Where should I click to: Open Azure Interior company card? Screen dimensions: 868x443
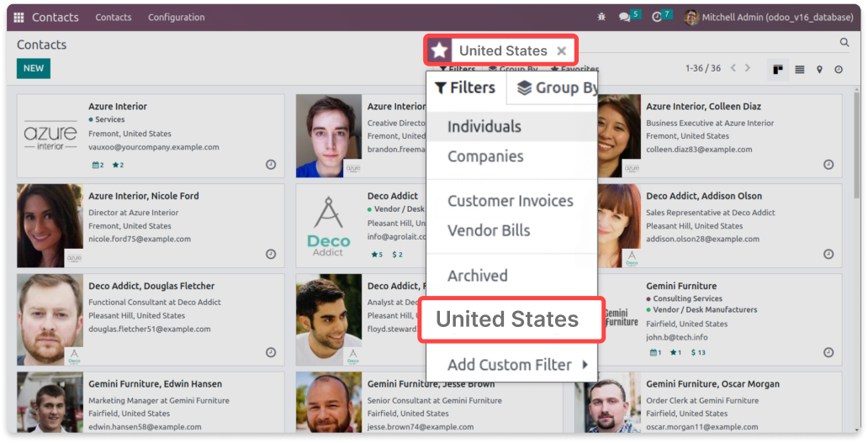tap(151, 135)
